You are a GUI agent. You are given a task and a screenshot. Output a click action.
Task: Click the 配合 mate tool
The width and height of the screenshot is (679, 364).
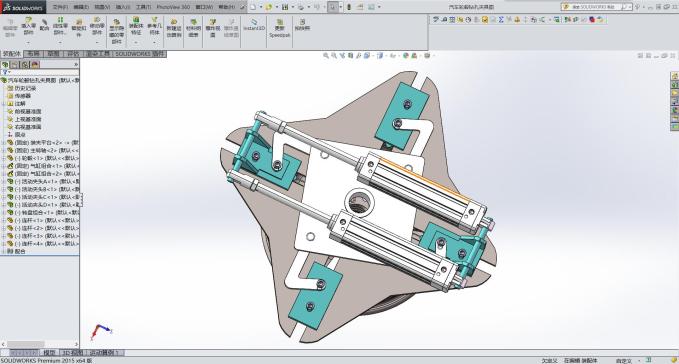pyautogui.click(x=44, y=25)
